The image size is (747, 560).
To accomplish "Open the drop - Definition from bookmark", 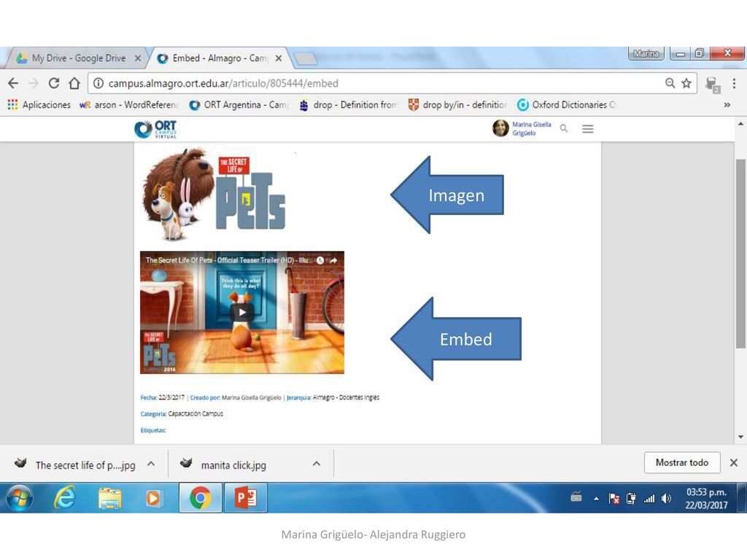I will pos(348,105).
